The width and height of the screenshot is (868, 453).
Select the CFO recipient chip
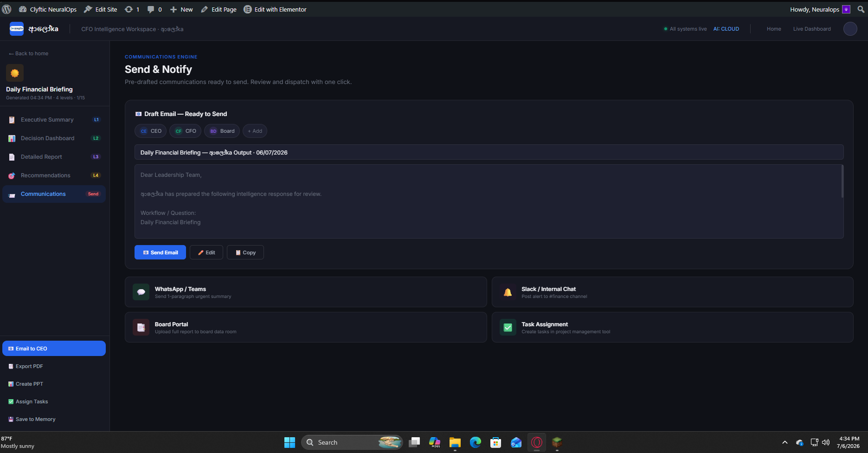tap(185, 131)
